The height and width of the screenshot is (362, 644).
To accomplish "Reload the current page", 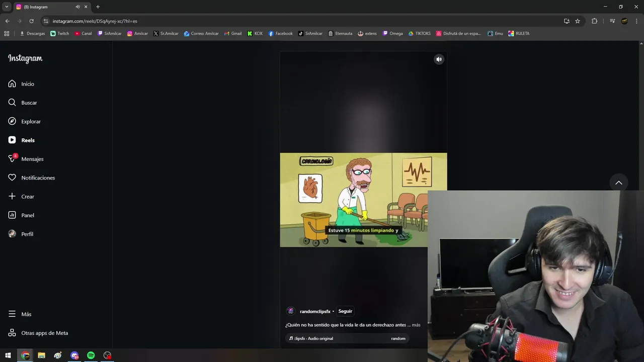I will tap(31, 21).
